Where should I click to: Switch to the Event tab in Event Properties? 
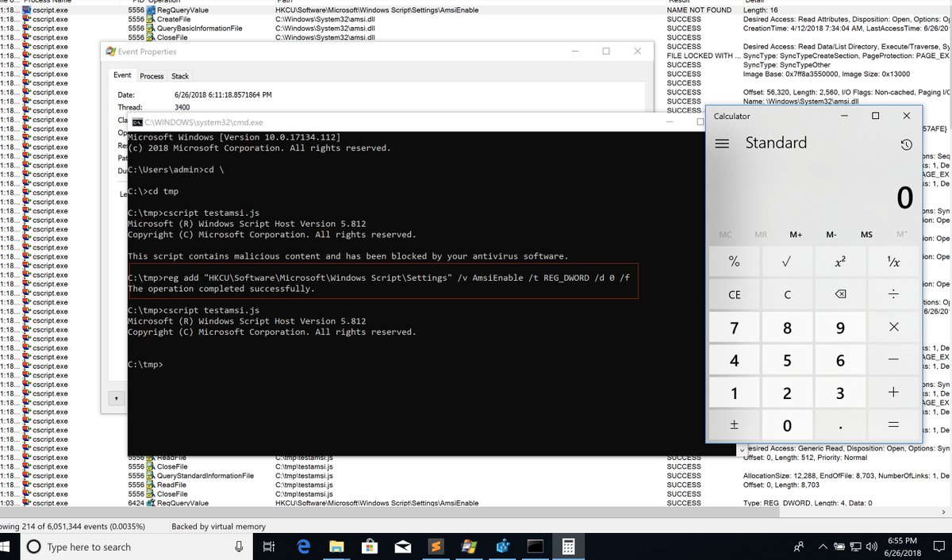(x=122, y=75)
